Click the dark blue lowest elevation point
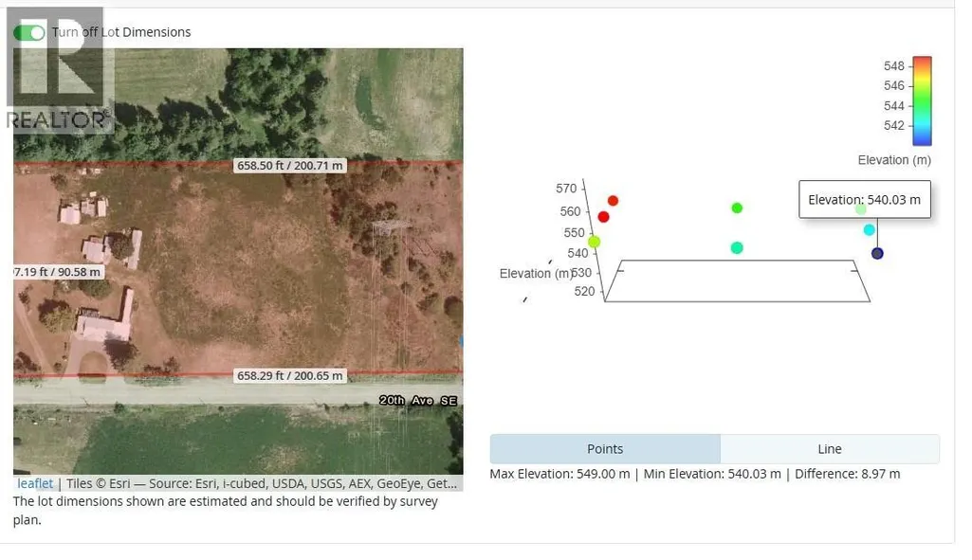972x560 pixels. pos(877,253)
